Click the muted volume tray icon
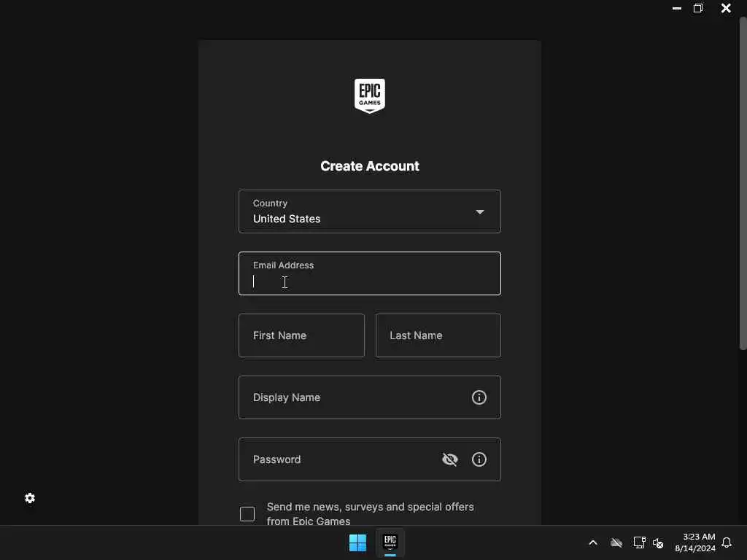 click(x=658, y=542)
